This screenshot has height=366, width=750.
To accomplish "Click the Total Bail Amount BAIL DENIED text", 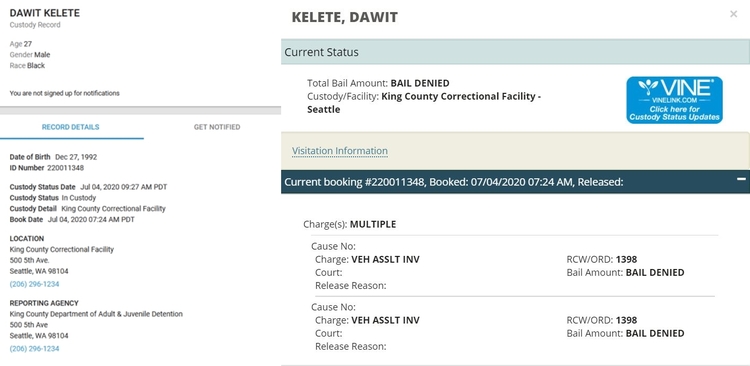I will tap(378, 83).
